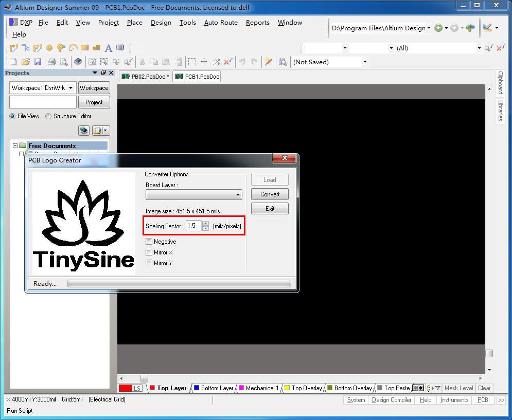Image resolution: width=512 pixels, height=420 pixels.
Task: Select the Place Via tool
Action: (x=61, y=48)
